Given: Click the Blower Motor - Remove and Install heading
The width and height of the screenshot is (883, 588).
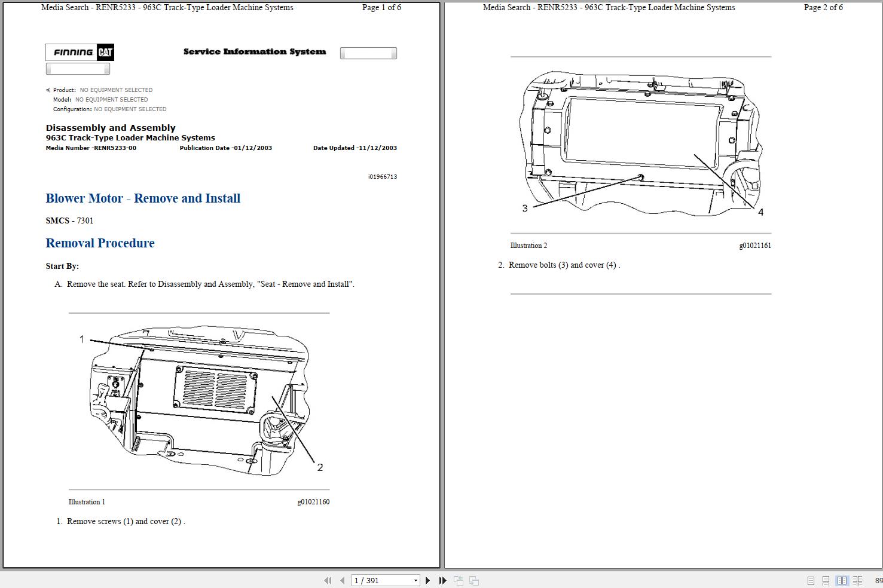Looking at the screenshot, I should pyautogui.click(x=143, y=198).
